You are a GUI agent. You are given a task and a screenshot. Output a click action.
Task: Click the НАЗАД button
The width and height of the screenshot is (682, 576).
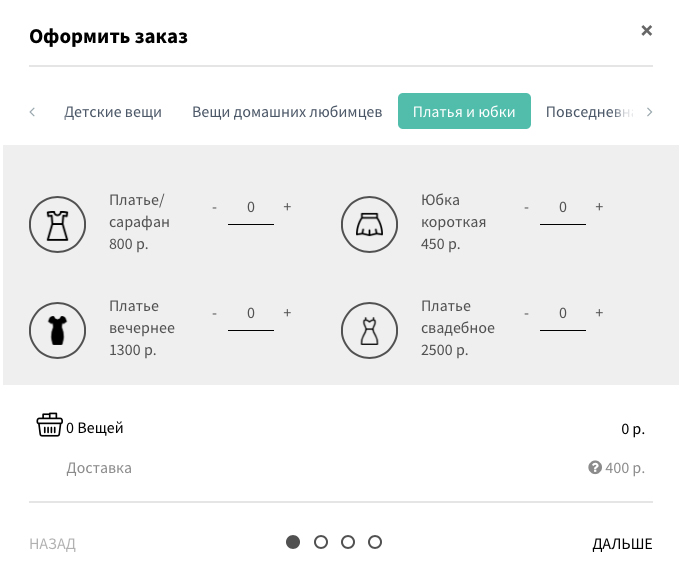(53, 544)
